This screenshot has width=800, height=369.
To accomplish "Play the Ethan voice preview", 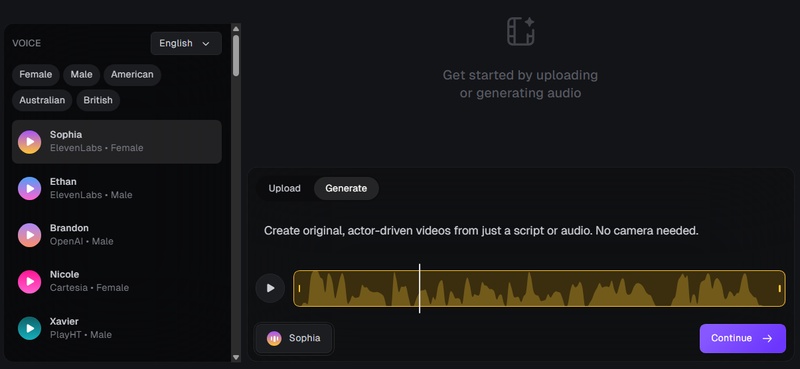I will (30, 188).
